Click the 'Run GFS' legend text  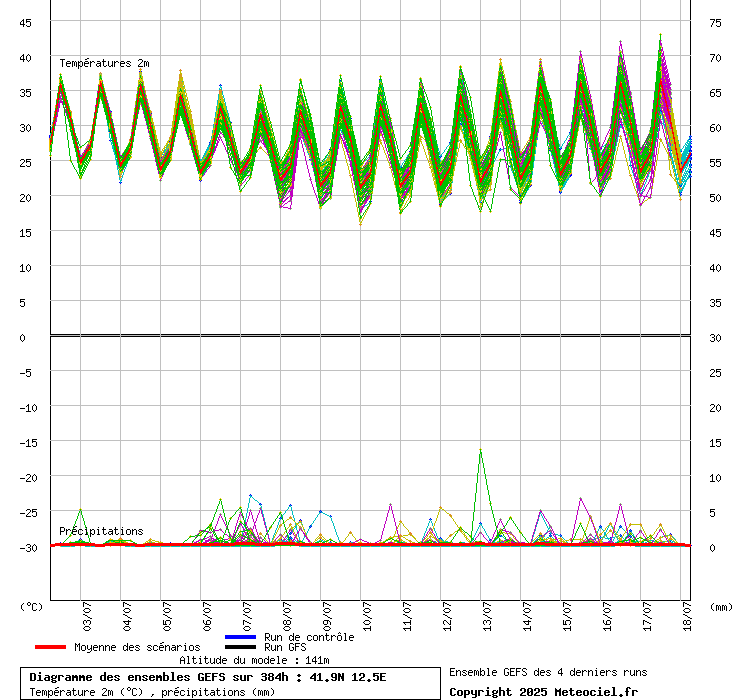pos(285,647)
